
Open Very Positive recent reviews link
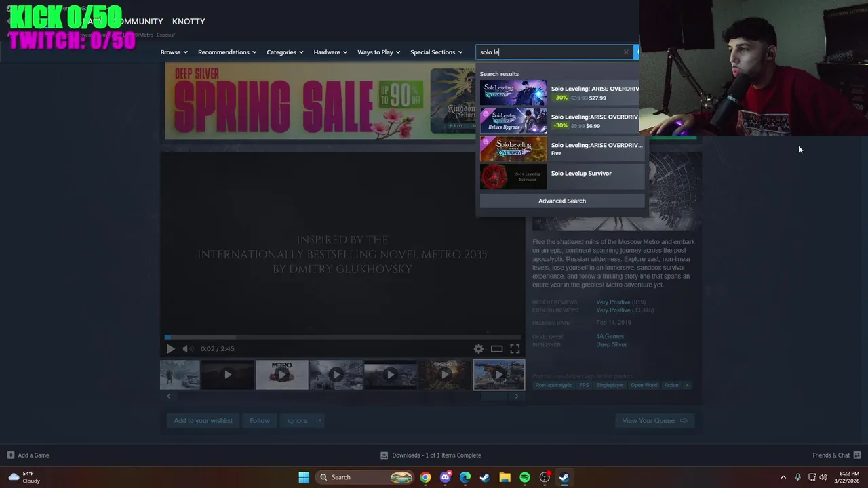click(x=613, y=302)
